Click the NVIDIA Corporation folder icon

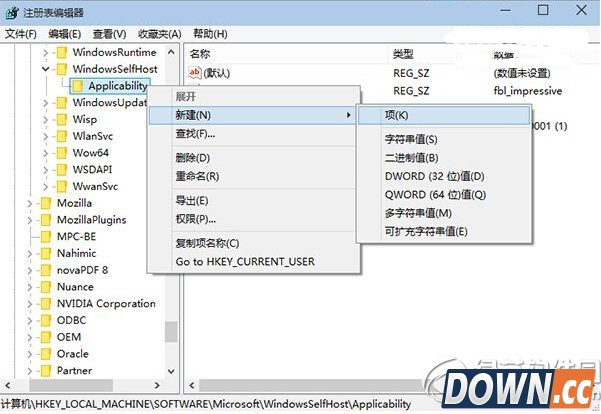46,304
